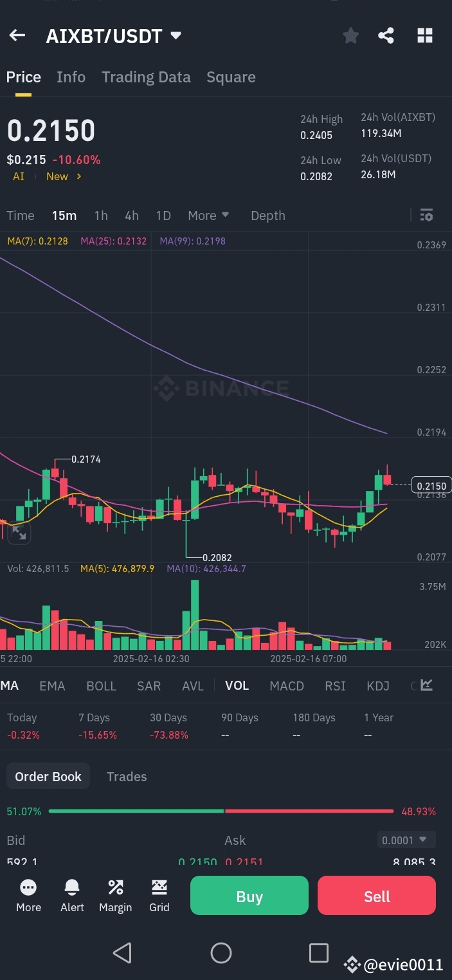
Task: Toggle the VOL indicator
Action: pyautogui.click(x=237, y=685)
